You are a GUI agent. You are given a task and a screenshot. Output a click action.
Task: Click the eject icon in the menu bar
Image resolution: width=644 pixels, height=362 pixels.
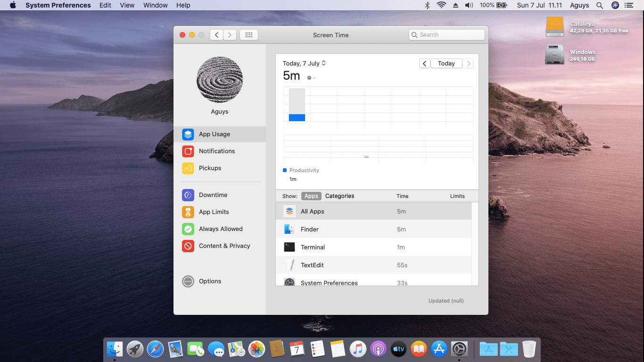(455, 5)
